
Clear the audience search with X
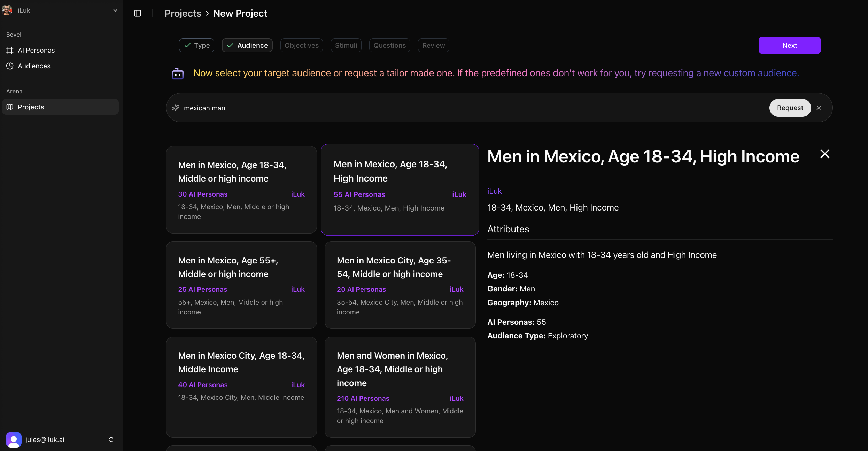click(819, 108)
